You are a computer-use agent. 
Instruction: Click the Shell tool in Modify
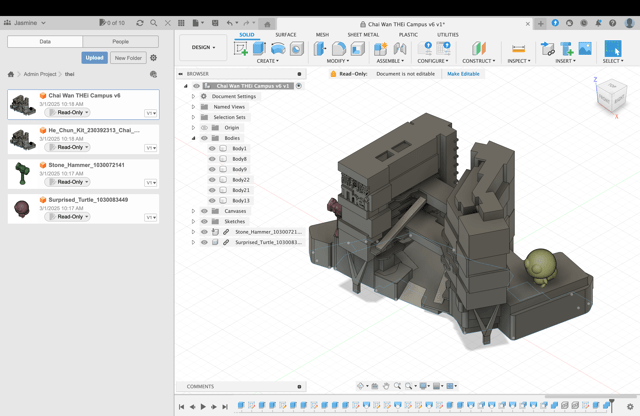click(357, 49)
